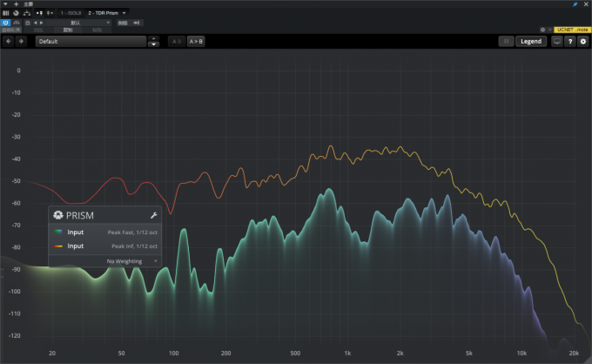Toggle the A/B comparison button
The width and height of the screenshot is (592, 364).
176,41
